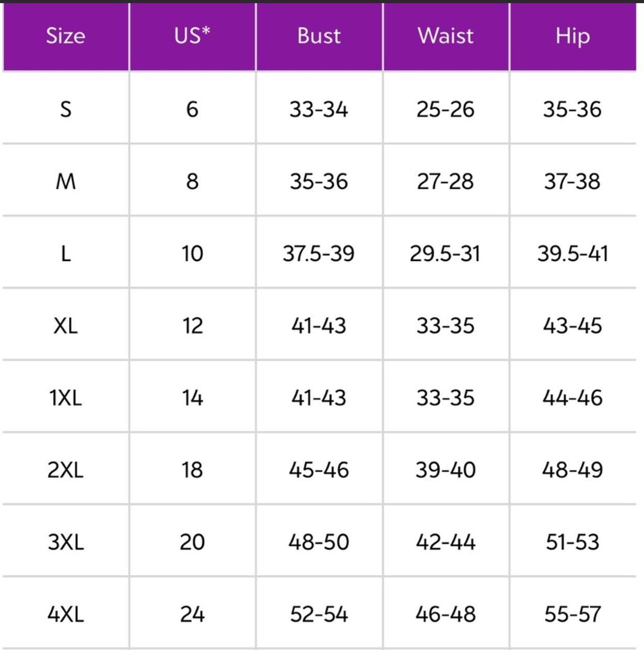The height and width of the screenshot is (650, 644).
Task: Click the Hip column header
Action: [x=573, y=36]
